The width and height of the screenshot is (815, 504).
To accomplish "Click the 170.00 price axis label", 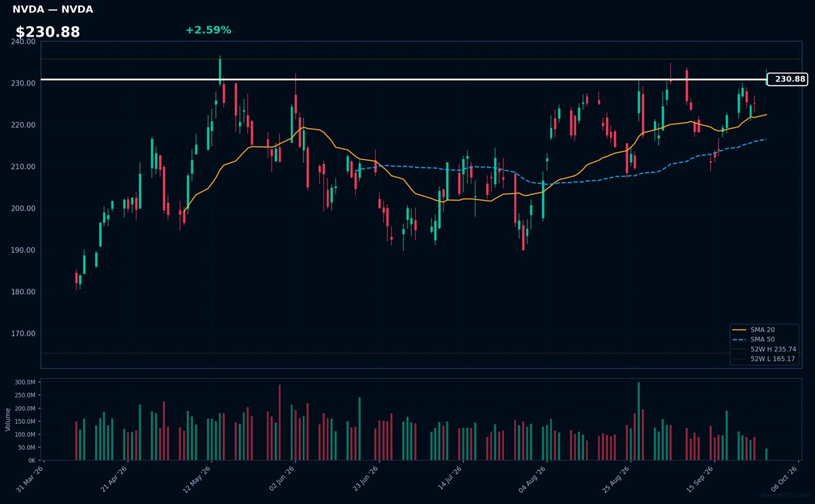I will pyautogui.click(x=24, y=334).
